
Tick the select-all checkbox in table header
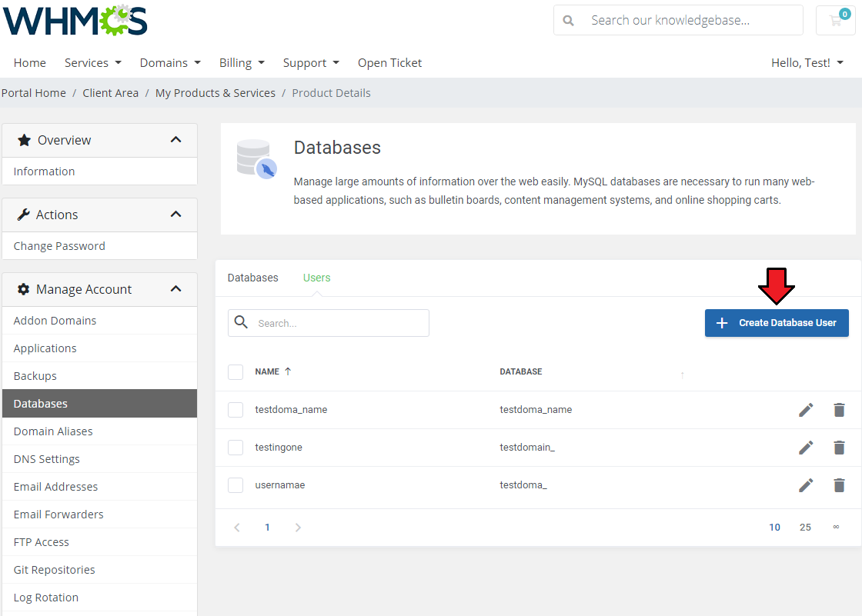pyautogui.click(x=236, y=372)
